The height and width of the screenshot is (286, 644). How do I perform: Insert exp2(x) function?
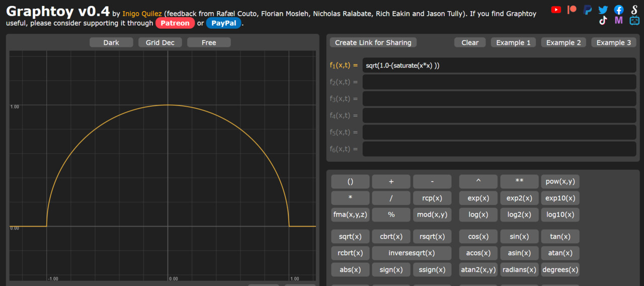point(519,198)
